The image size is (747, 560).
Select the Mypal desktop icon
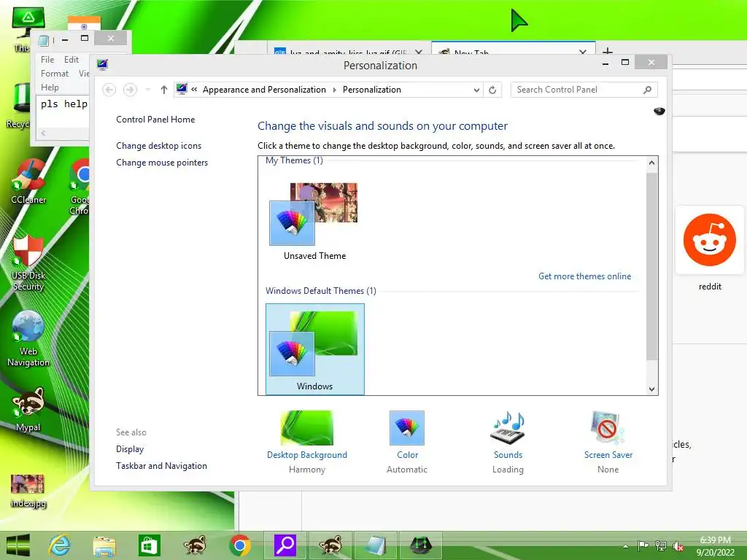(28, 410)
